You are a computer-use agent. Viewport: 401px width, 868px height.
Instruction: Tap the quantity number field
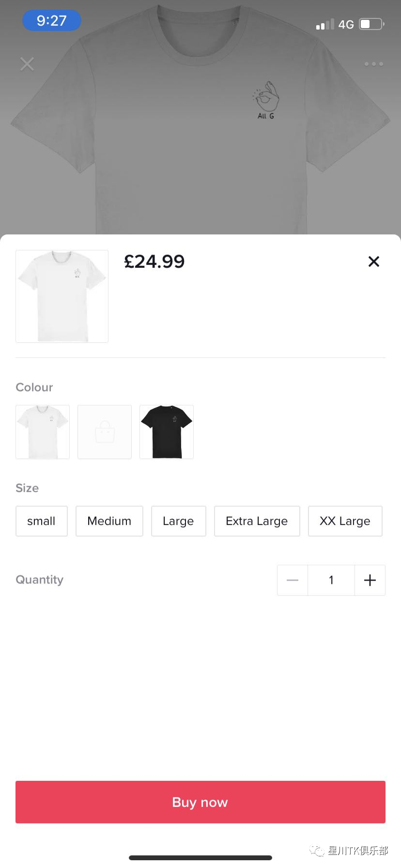pyautogui.click(x=331, y=580)
